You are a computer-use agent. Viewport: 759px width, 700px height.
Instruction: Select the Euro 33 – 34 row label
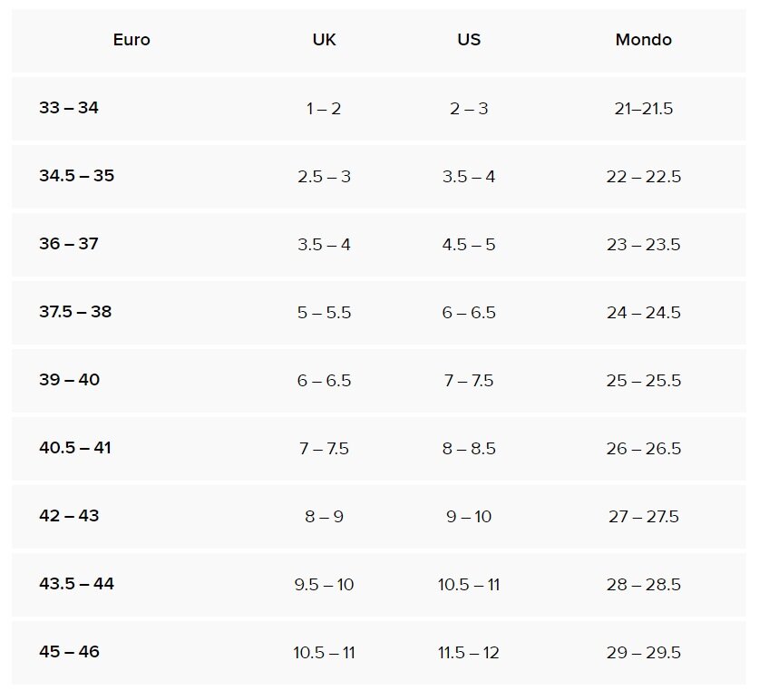click(69, 108)
